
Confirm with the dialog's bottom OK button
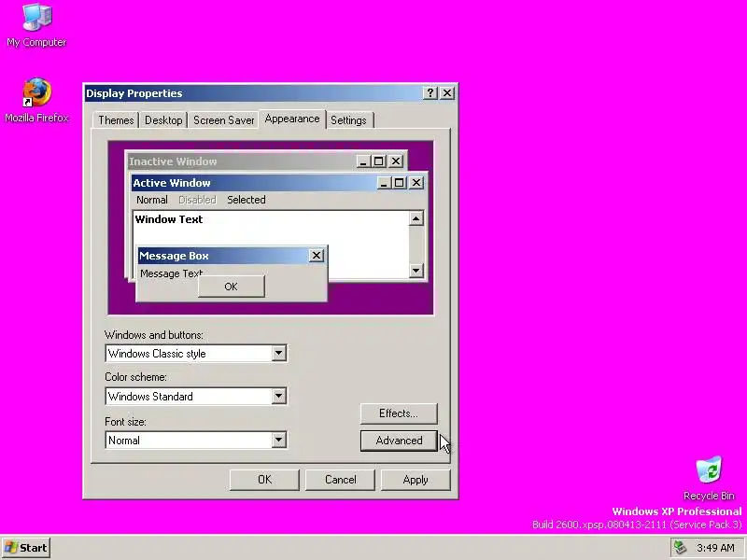point(264,480)
